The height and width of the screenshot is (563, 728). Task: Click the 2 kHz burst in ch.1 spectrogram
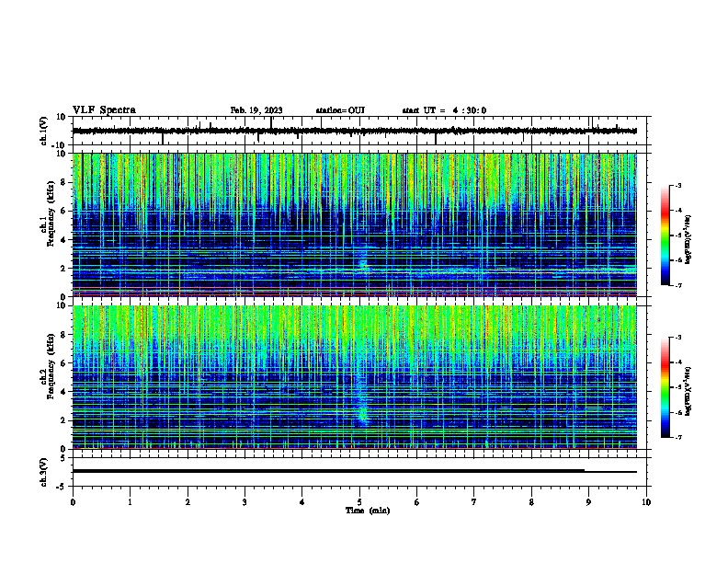point(362,263)
